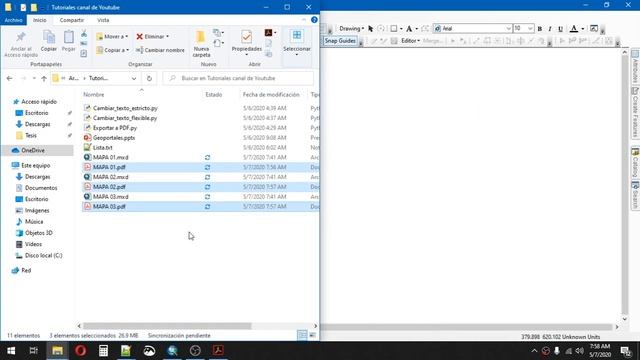Image resolution: width=640 pixels, height=360 pixels.
Task: Open Propiedades of selected files
Action: 247,42
